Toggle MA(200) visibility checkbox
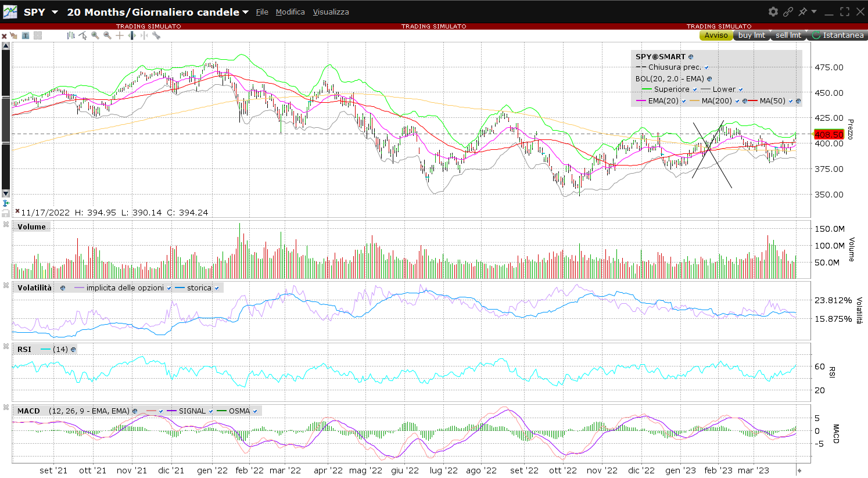Screen dimensions: 868x478 point(737,101)
